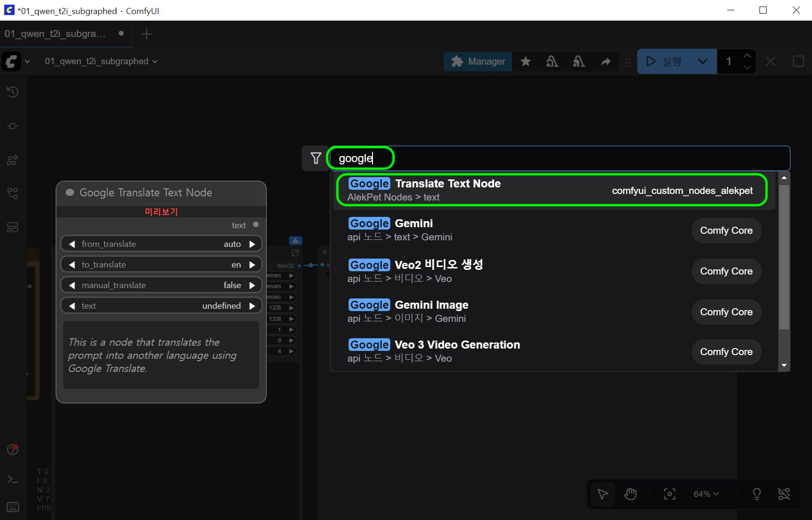812x520 pixels.
Task: Click Comfy Core badge on Veo 3 row
Action: click(726, 352)
